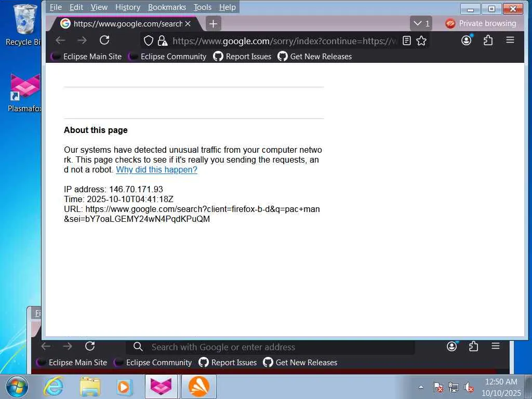The image size is (532, 399).
Task: Open the Windows Start menu
Action: 17,387
